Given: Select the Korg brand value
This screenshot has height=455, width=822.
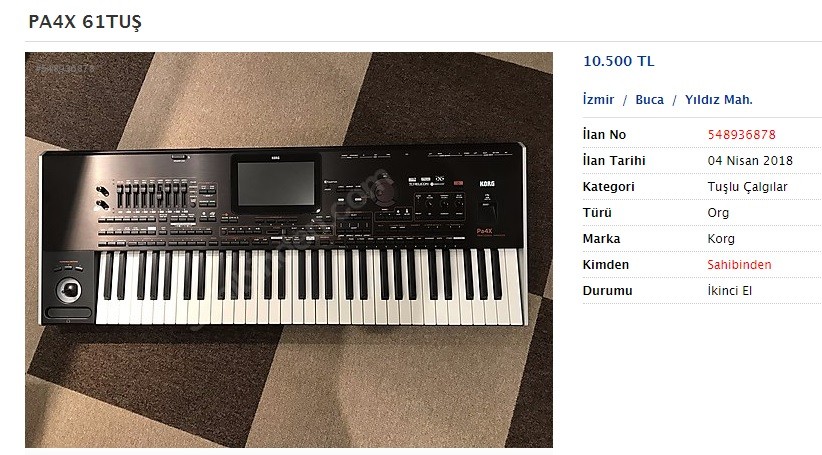Looking at the screenshot, I should tap(721, 239).
